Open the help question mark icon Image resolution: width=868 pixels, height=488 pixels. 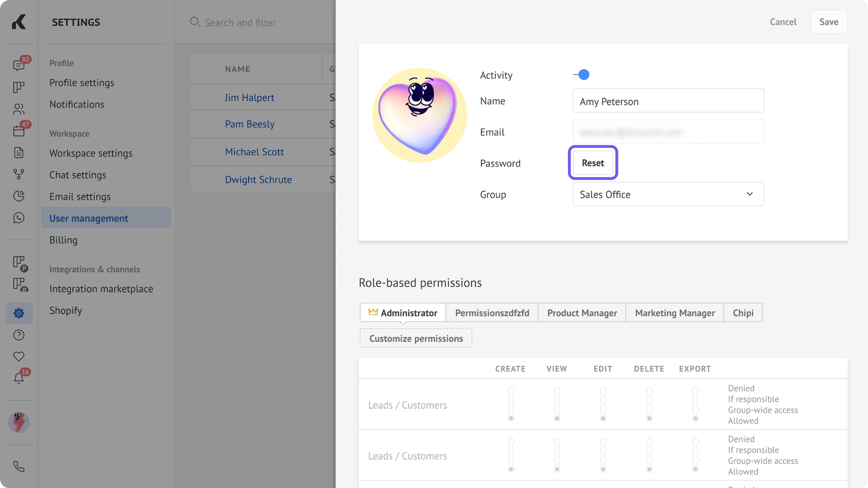[x=19, y=335]
